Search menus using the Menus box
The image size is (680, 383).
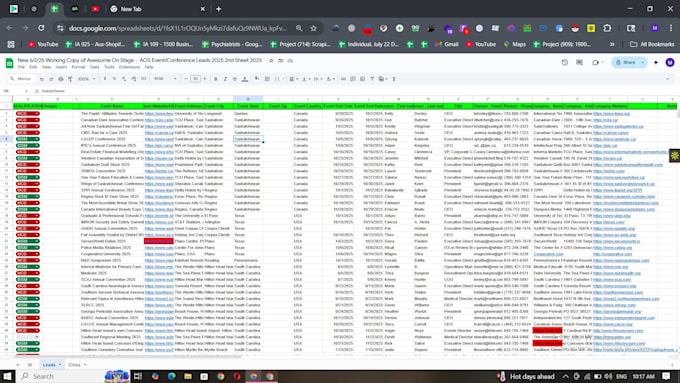(20, 79)
